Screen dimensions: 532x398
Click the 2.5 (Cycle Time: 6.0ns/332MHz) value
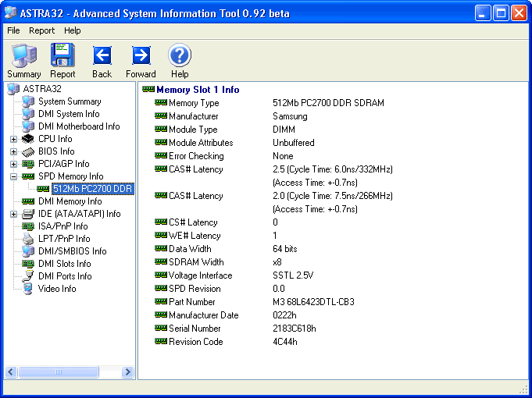click(333, 169)
